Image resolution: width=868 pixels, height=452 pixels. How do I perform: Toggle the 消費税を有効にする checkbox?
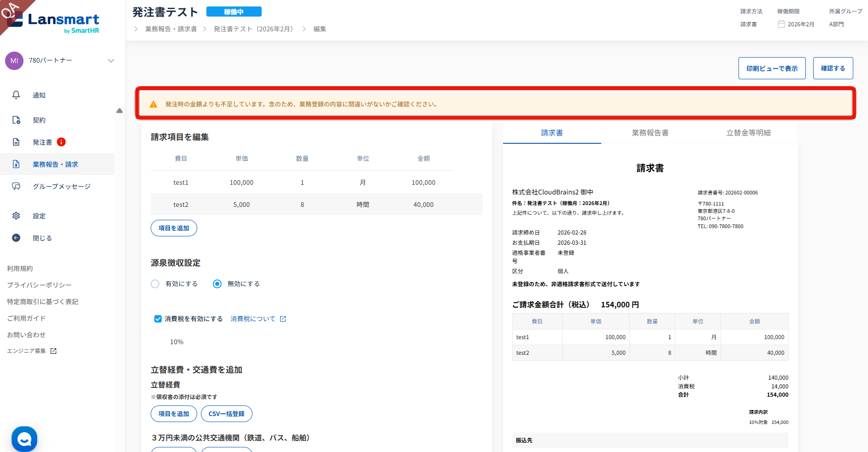click(x=158, y=319)
